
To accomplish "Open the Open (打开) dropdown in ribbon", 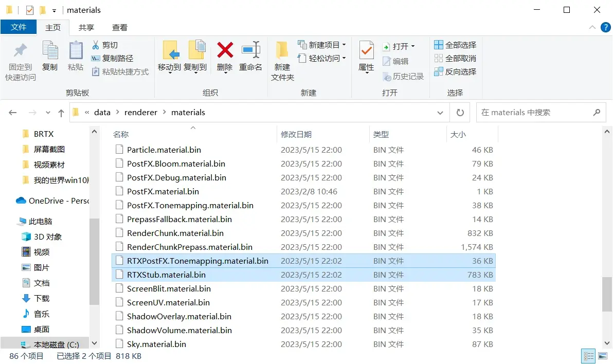I will coord(399,46).
